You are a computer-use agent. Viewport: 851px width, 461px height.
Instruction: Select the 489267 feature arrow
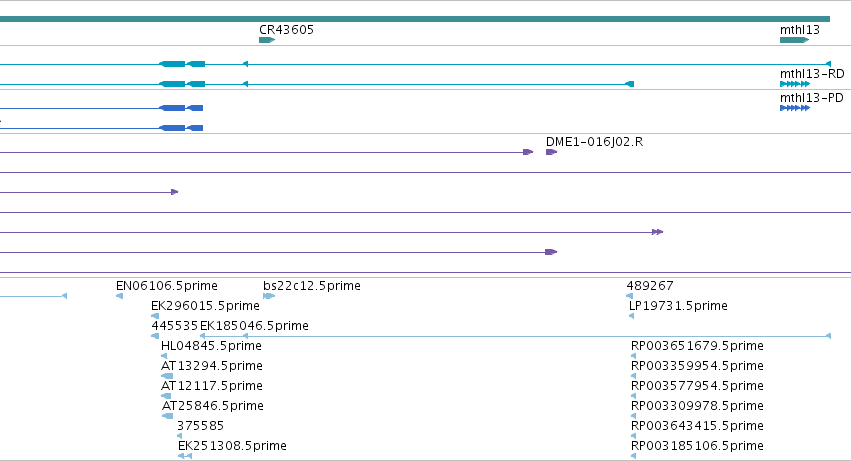click(630, 296)
